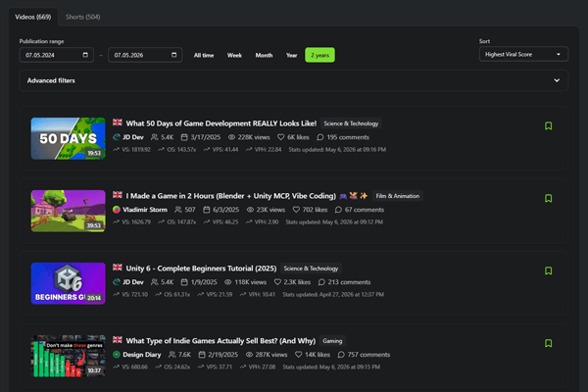Click the end date field 07.05.2026
Viewport: 588px width, 392px height.
[x=145, y=55]
